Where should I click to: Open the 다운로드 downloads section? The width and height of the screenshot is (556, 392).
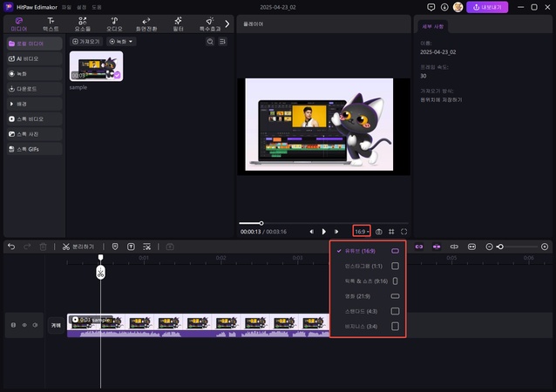(x=34, y=89)
